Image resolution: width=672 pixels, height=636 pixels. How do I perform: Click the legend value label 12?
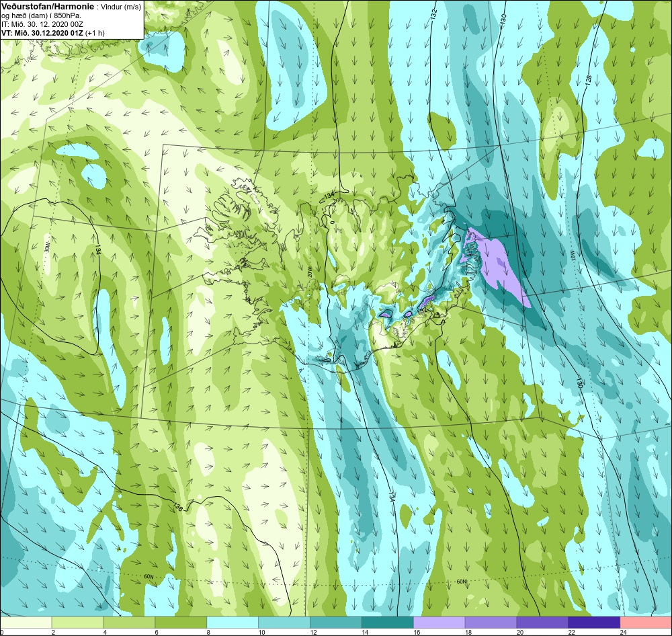click(x=314, y=632)
